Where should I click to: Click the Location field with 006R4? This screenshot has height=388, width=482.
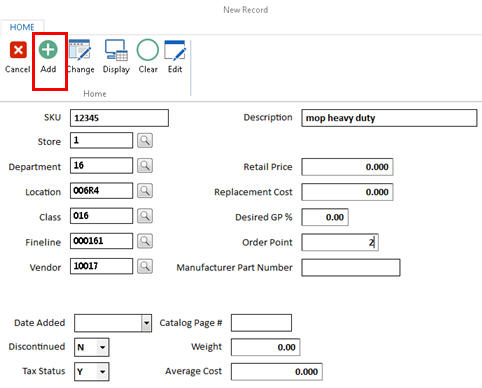(101, 191)
